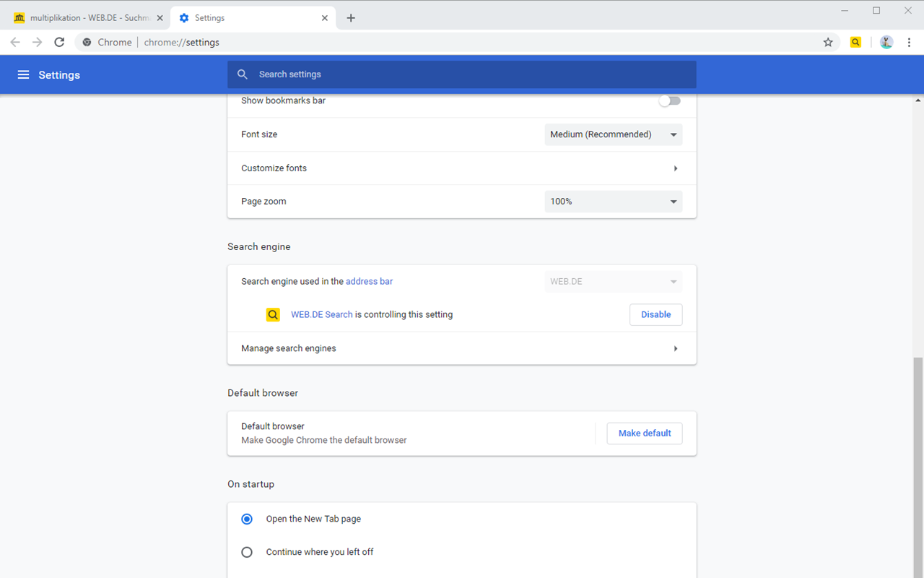Open the Font size dropdown
924x578 pixels.
613,134
